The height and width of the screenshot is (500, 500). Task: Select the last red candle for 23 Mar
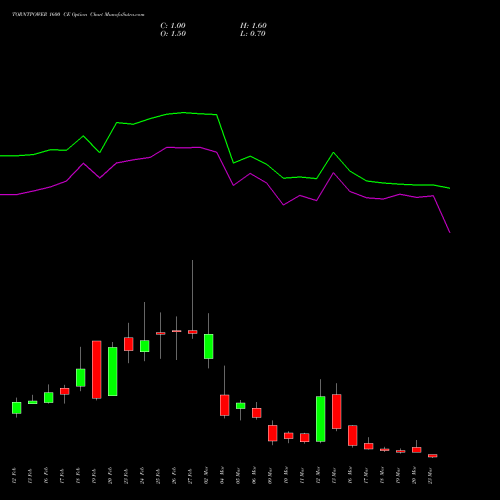[433, 455]
